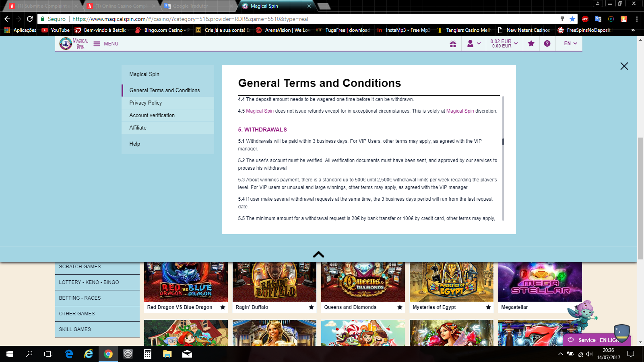Open the hamburger MENU icon
Viewport: 644px width, 362px height.
point(97,44)
